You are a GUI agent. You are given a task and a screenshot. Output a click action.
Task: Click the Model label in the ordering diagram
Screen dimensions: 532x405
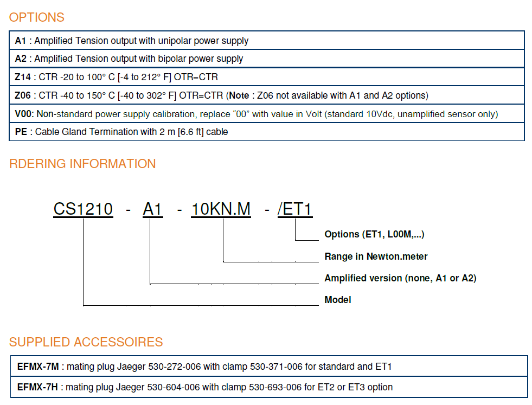pyautogui.click(x=338, y=300)
